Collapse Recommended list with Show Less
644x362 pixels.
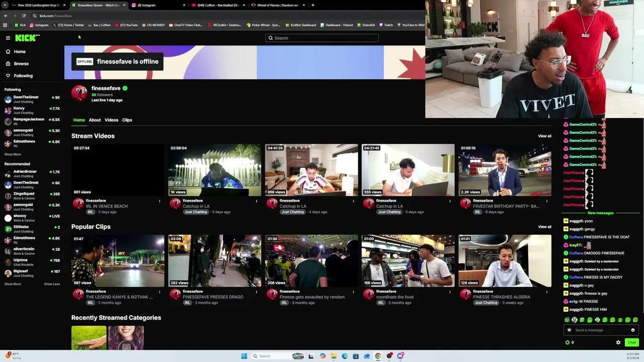pos(52,284)
